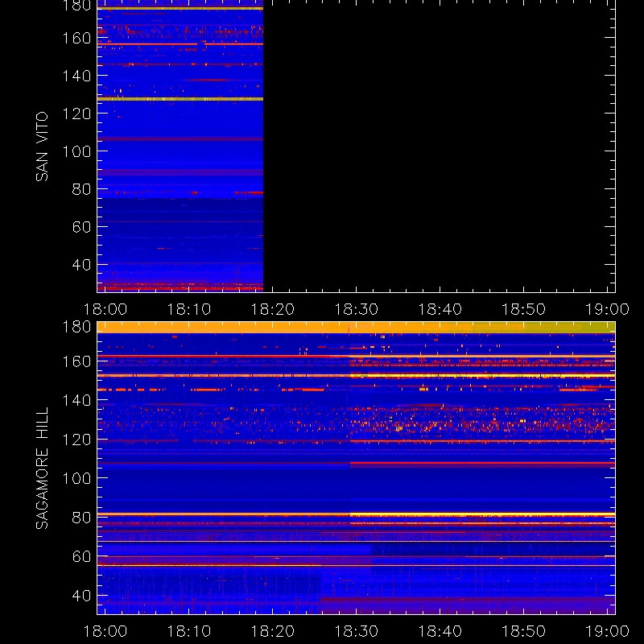Click the 140 tick label on the Sagamore Hill plot
Viewport: 644px width, 644px height.
pos(76,400)
